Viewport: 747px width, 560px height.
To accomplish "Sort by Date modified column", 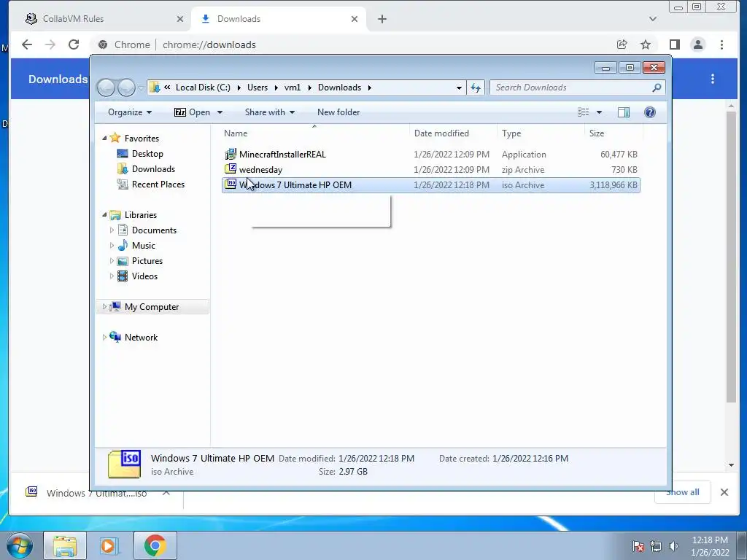I will pos(453,133).
